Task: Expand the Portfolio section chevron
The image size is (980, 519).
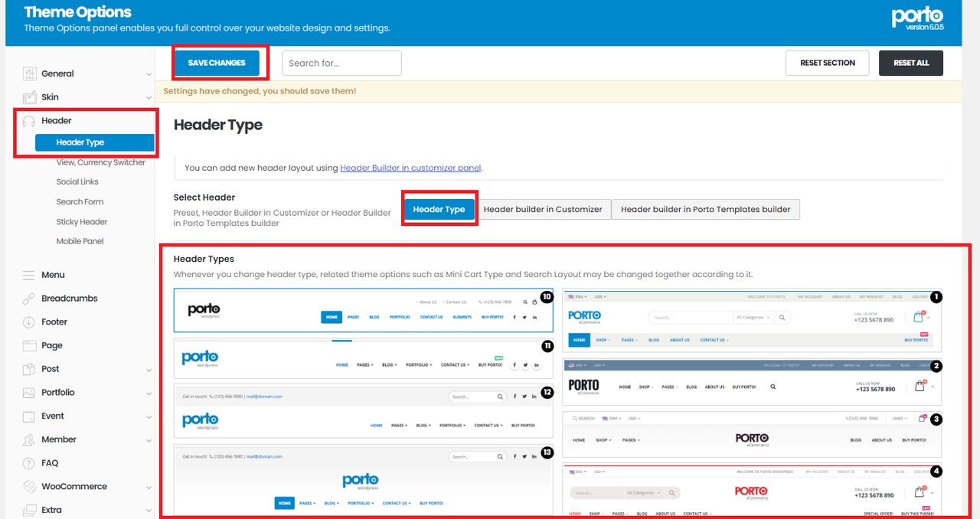Action: [149, 393]
